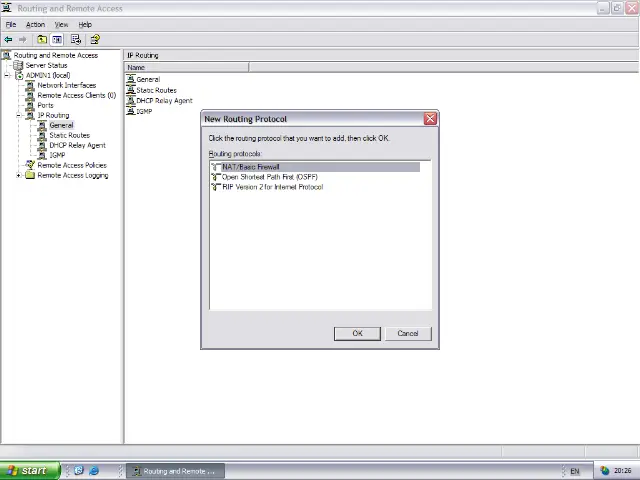The image size is (640, 480).
Task: Select the General tree item label
Action: [61, 125]
